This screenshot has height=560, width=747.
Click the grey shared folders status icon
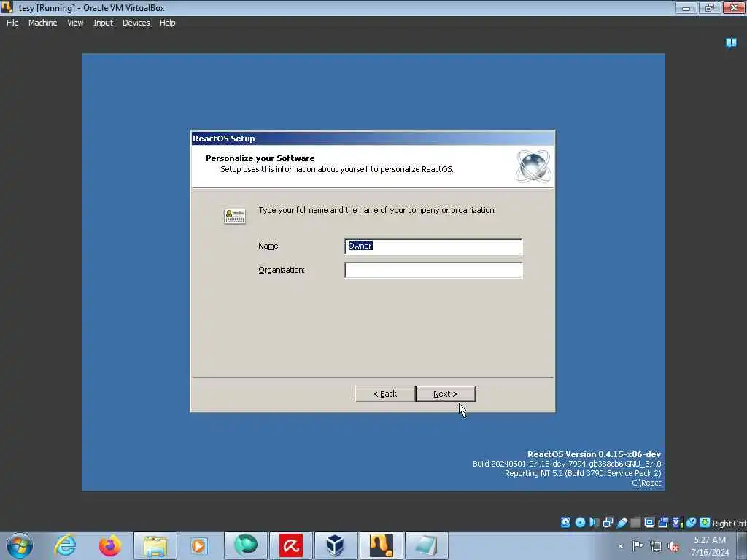[x=635, y=522]
